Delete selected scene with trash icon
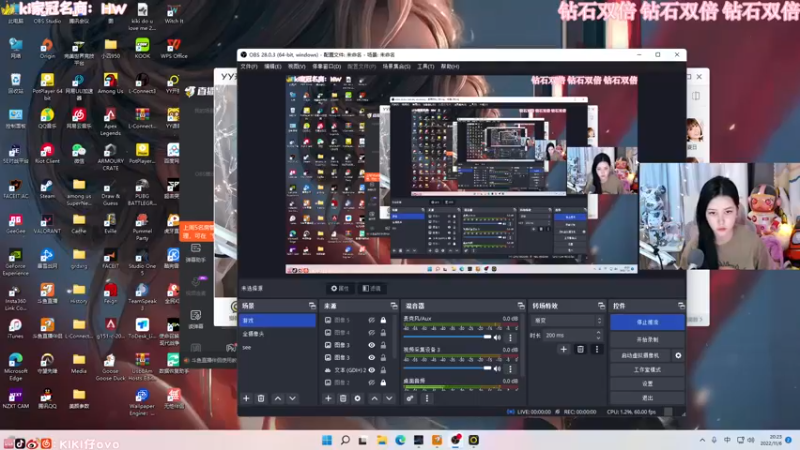 [261, 398]
